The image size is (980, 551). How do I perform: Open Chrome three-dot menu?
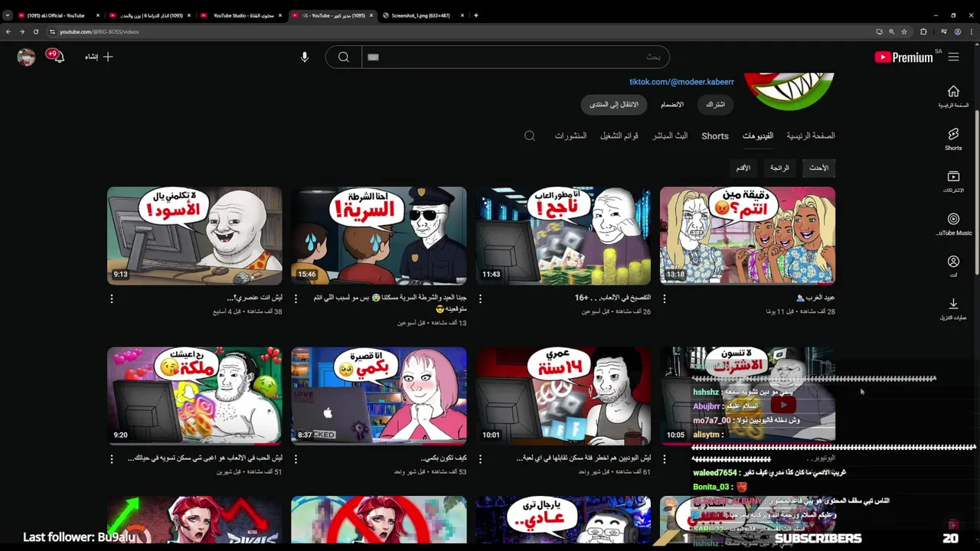click(x=972, y=31)
